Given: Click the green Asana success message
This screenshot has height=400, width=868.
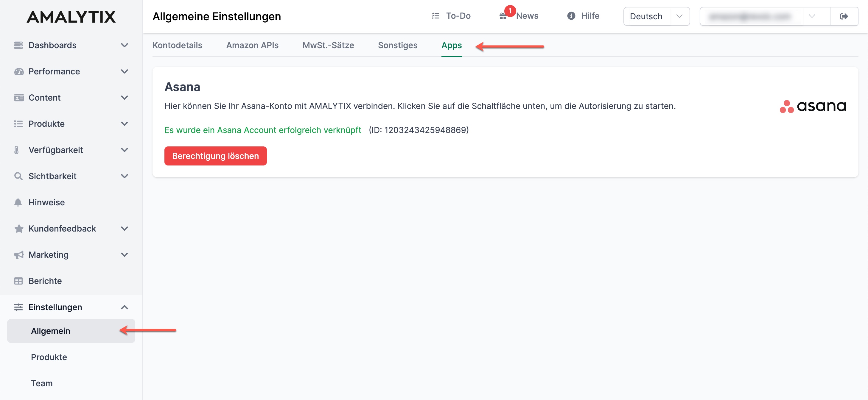Looking at the screenshot, I should tap(262, 130).
